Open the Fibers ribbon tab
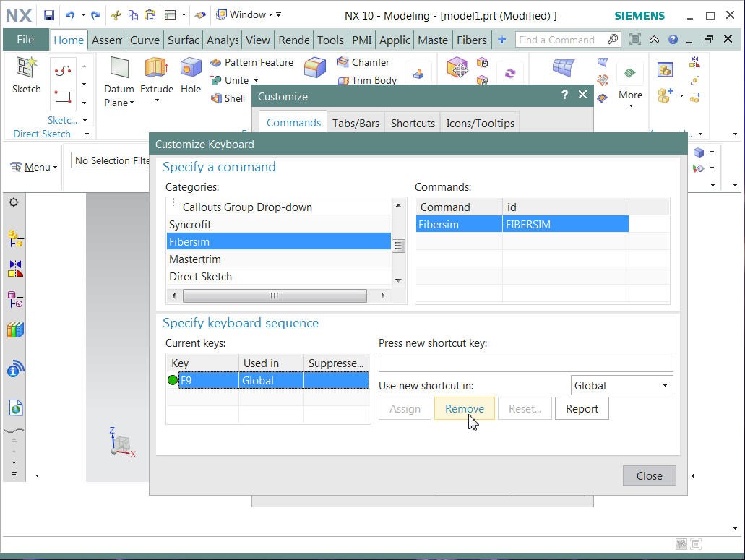745x560 pixels. pyautogui.click(x=472, y=40)
